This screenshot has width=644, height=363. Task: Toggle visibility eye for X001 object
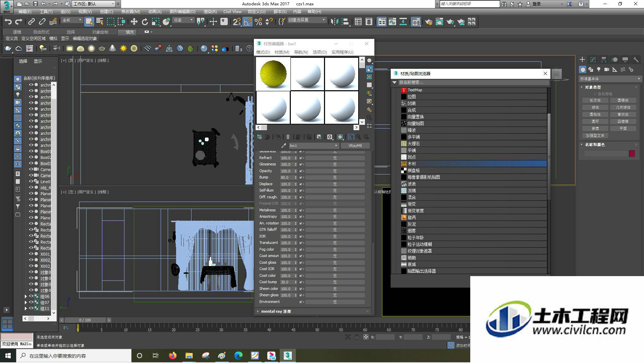[31, 254]
